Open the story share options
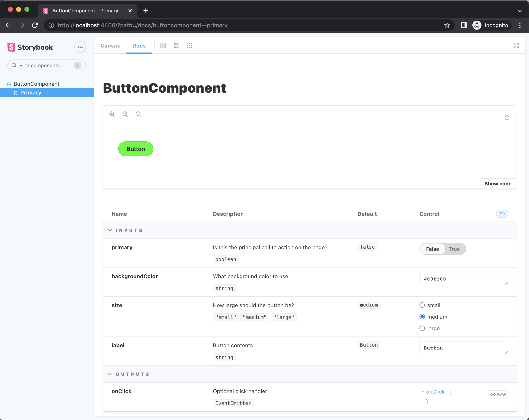Image resolution: width=529 pixels, height=420 pixels. point(507,117)
